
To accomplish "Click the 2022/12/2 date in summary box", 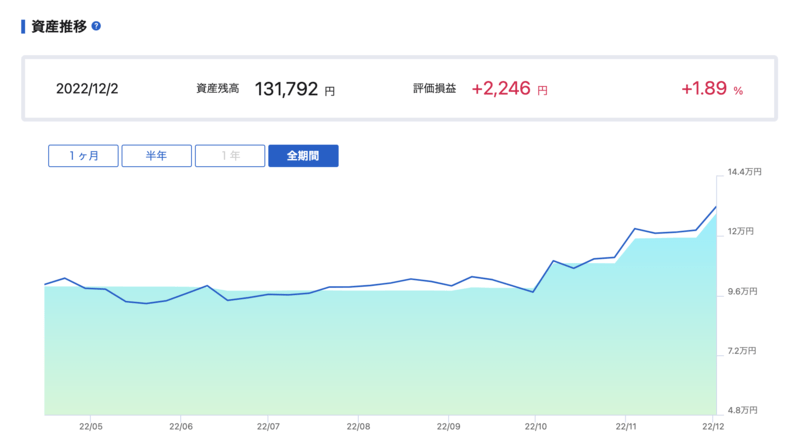I will [87, 89].
